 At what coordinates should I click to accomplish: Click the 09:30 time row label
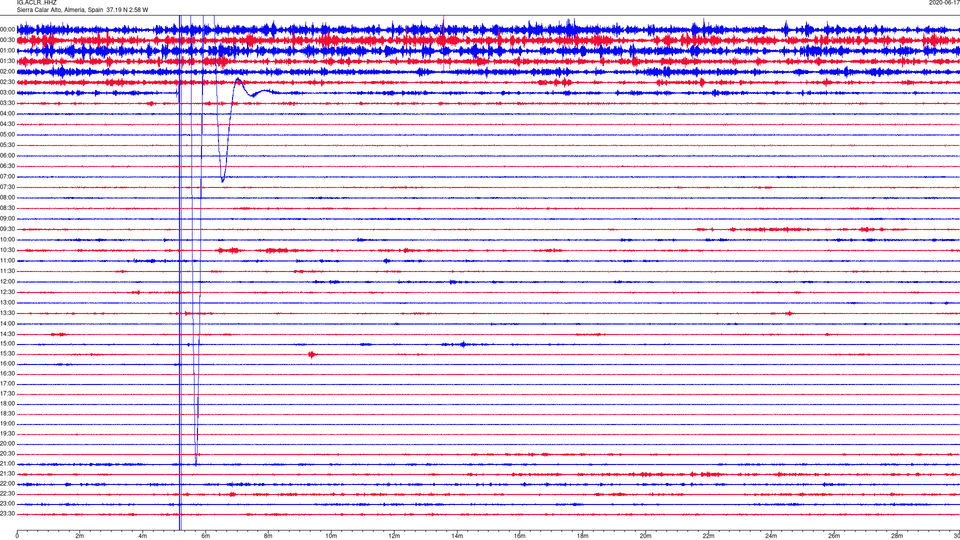pos(7,229)
